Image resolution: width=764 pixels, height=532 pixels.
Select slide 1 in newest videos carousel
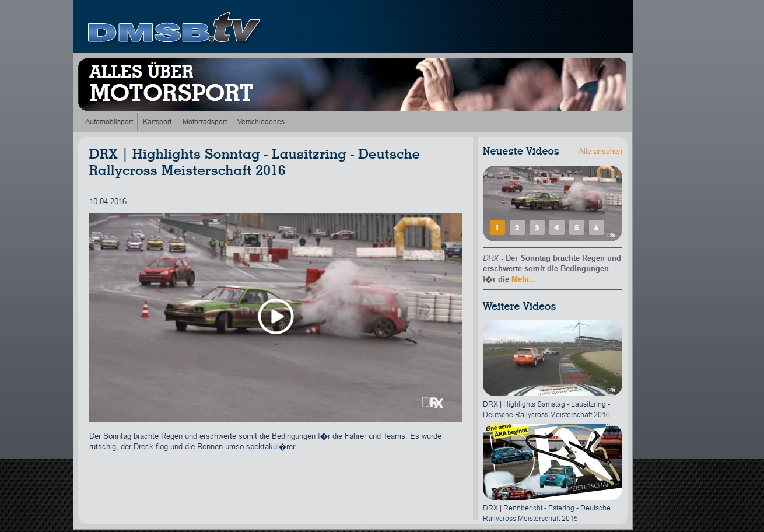click(497, 228)
